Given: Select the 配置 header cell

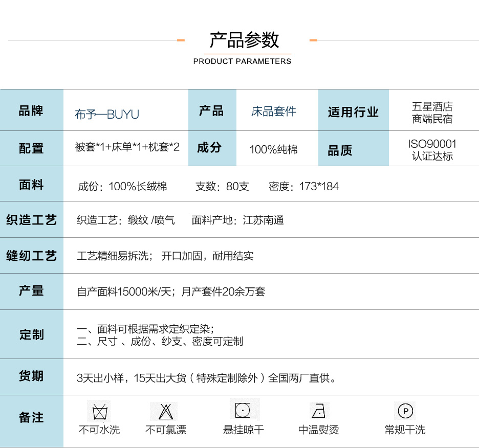Looking at the screenshot, I should (31, 148).
